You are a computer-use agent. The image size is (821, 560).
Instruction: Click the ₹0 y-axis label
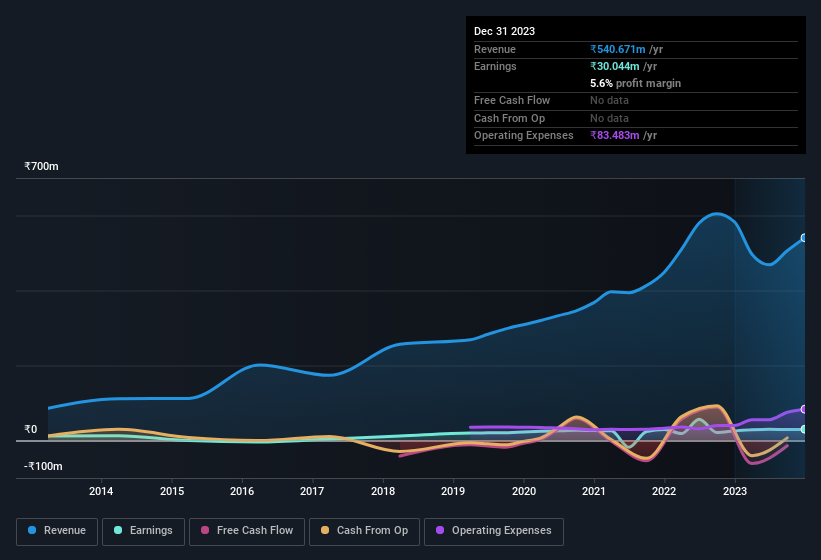[31, 429]
